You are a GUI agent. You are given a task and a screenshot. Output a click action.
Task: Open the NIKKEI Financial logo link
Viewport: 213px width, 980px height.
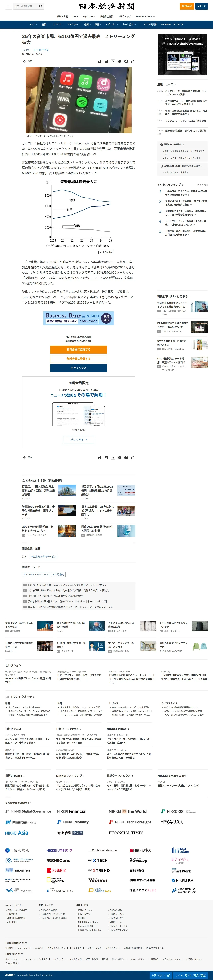tap(71, 811)
